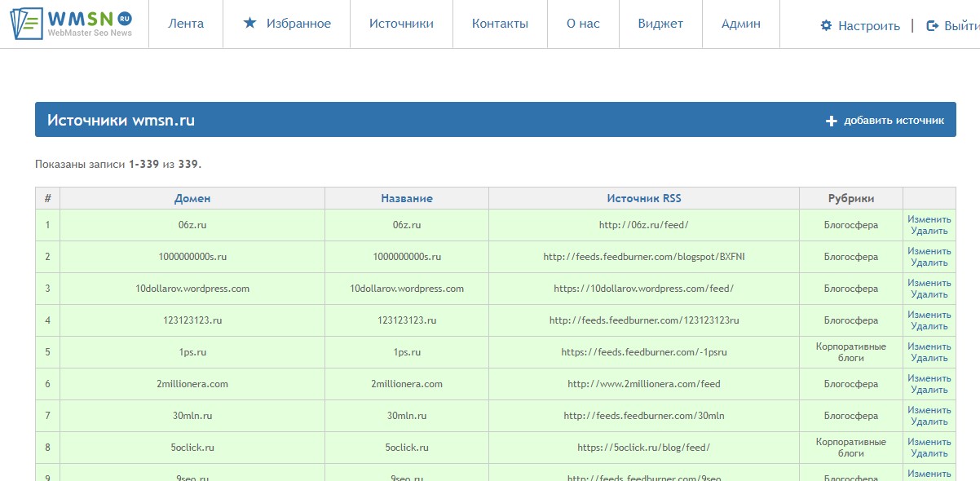Go to the Контакты page
980x481 pixels.
coord(500,24)
